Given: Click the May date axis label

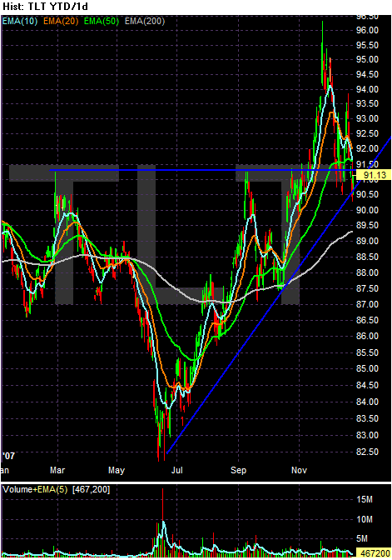Looking at the screenshot, I should 117,470.
